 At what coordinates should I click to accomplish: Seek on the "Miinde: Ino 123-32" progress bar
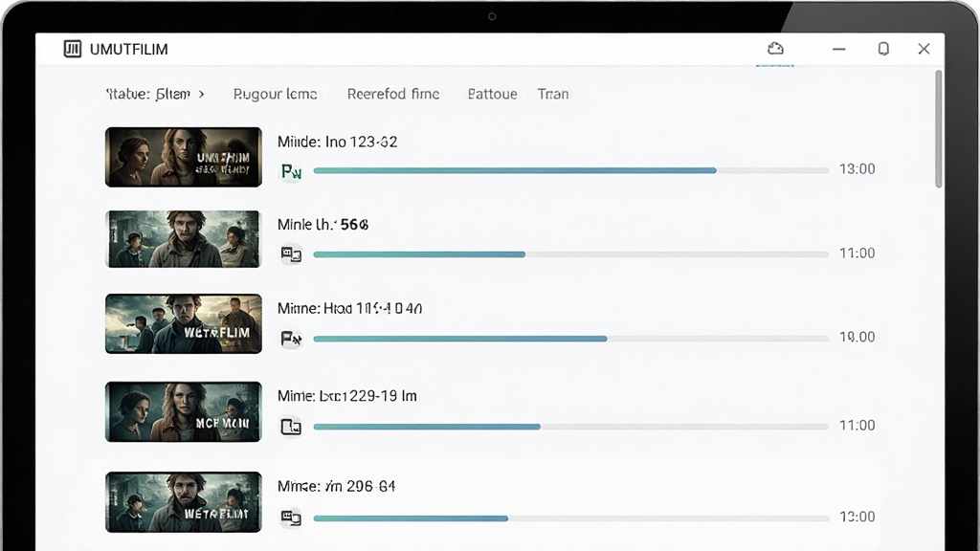coord(571,170)
